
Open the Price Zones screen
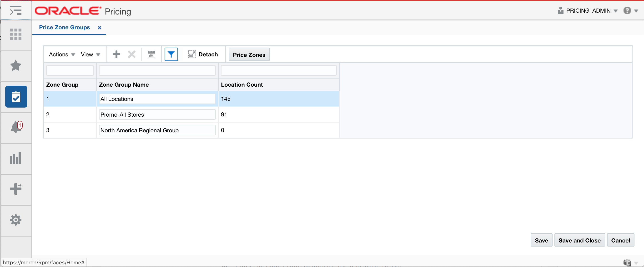click(249, 54)
